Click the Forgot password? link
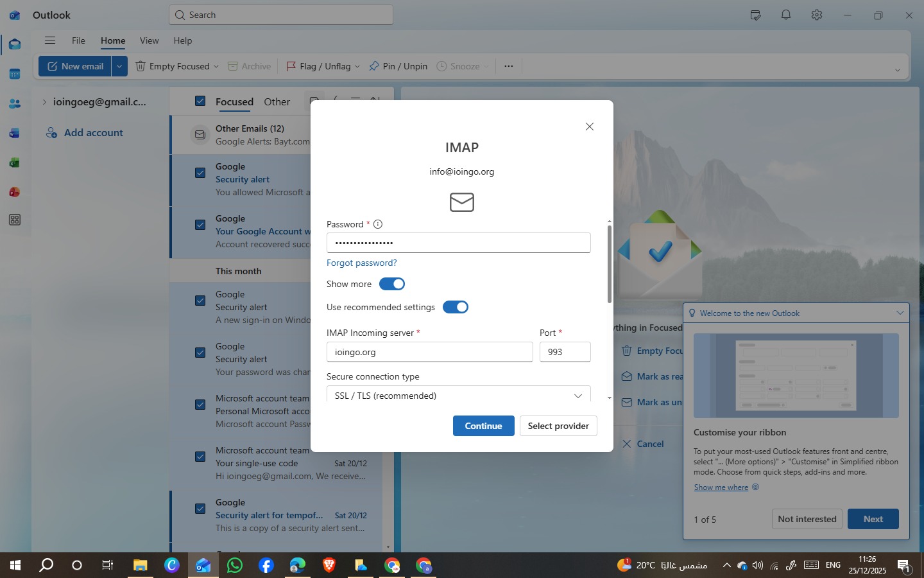The height and width of the screenshot is (578, 924). tap(361, 263)
